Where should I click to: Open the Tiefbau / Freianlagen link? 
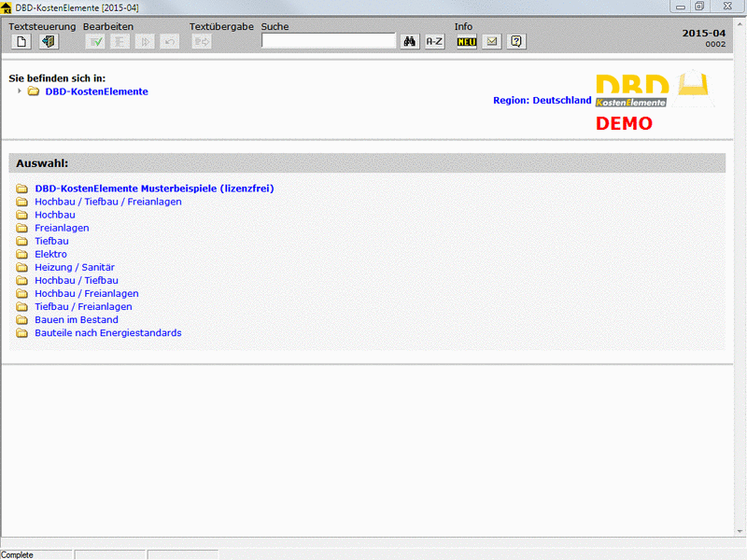(x=83, y=307)
